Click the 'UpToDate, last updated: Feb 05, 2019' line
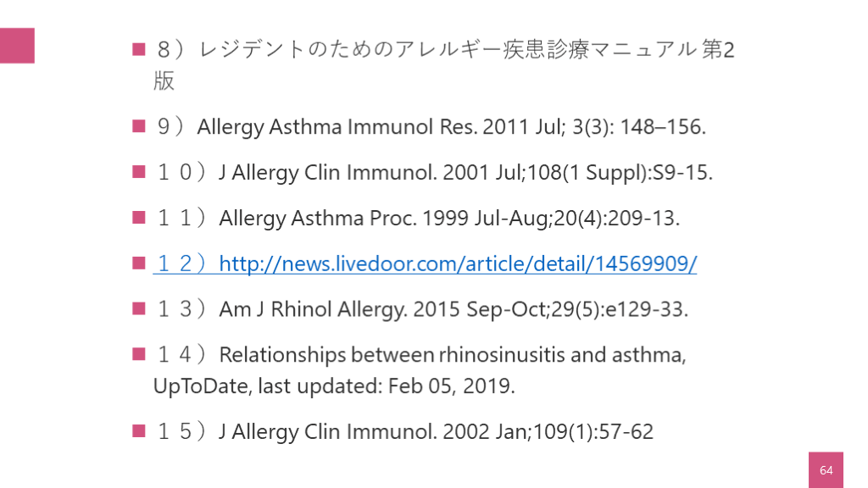The image size is (868, 488). point(334,386)
